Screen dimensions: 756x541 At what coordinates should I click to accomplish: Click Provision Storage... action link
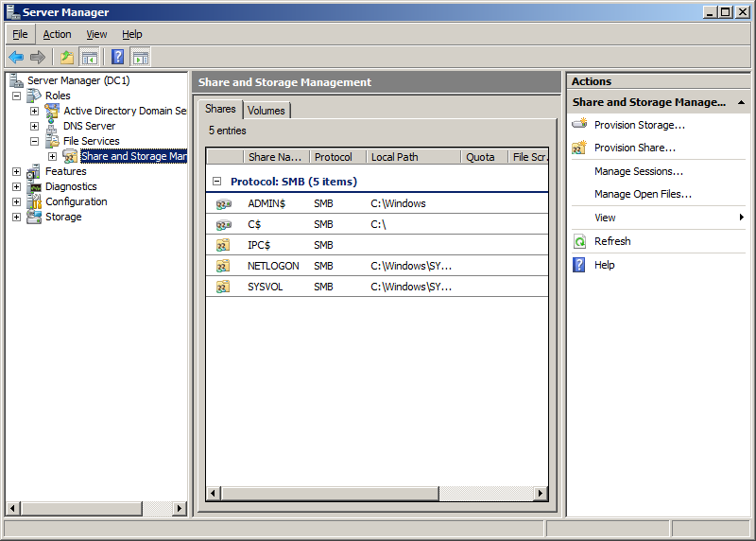point(640,125)
